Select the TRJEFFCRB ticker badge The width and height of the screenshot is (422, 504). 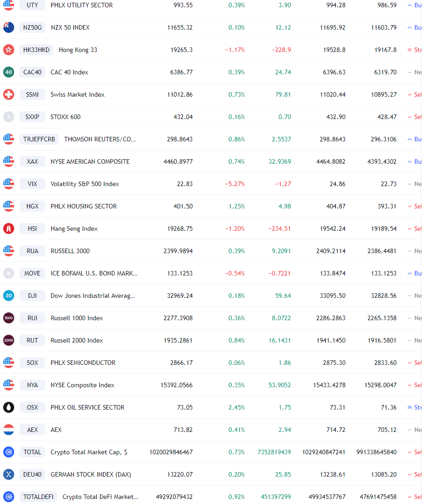(39, 139)
